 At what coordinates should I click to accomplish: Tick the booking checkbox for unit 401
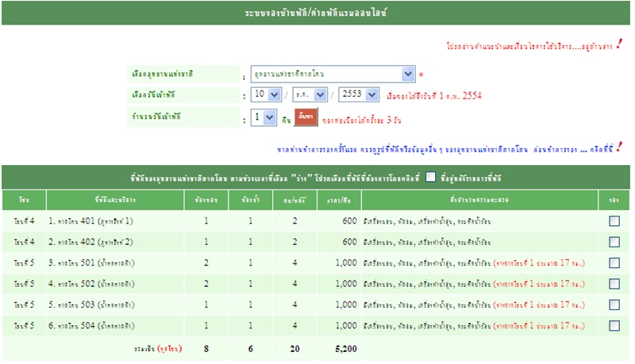tap(614, 221)
